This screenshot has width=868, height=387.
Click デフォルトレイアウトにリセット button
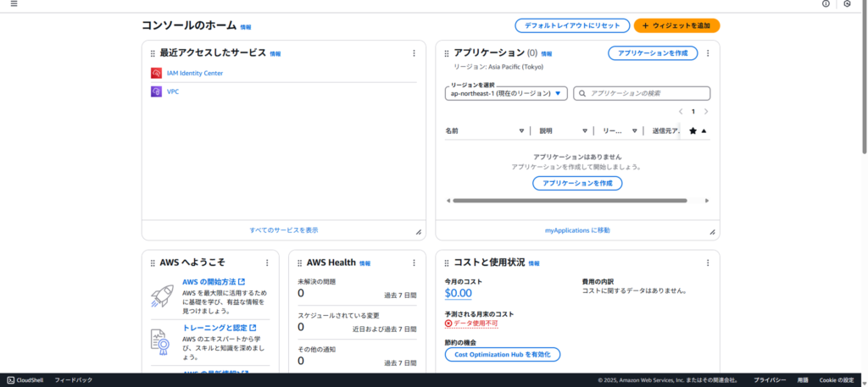tap(572, 25)
